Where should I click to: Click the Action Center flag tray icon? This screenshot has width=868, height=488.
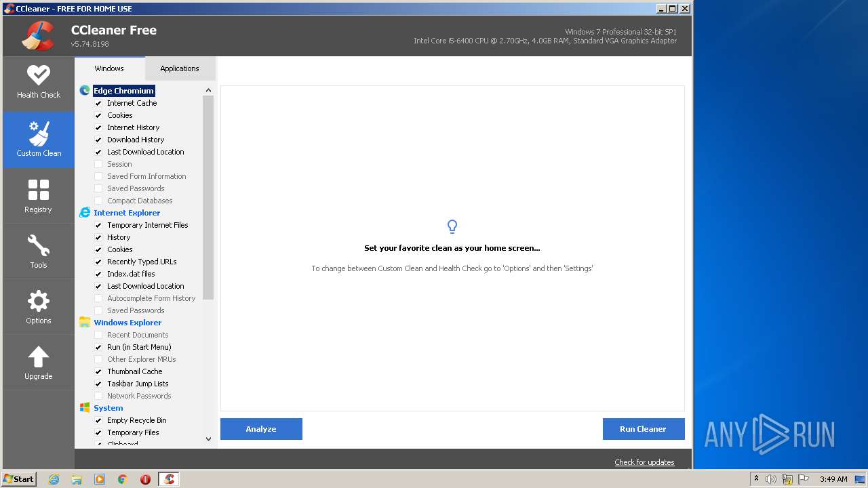(804, 479)
